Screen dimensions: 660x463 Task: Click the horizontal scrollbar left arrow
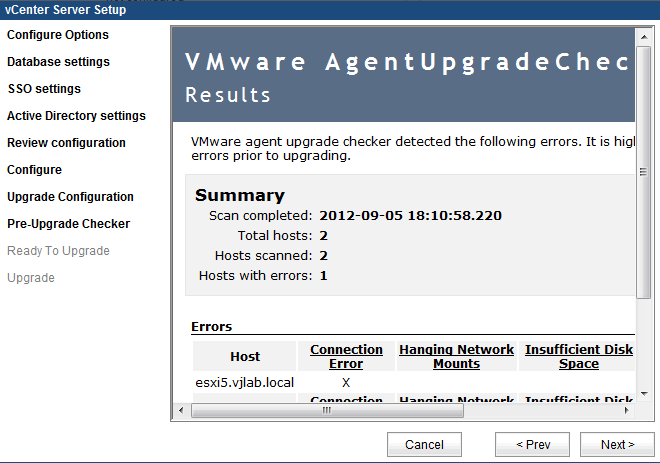click(180, 410)
